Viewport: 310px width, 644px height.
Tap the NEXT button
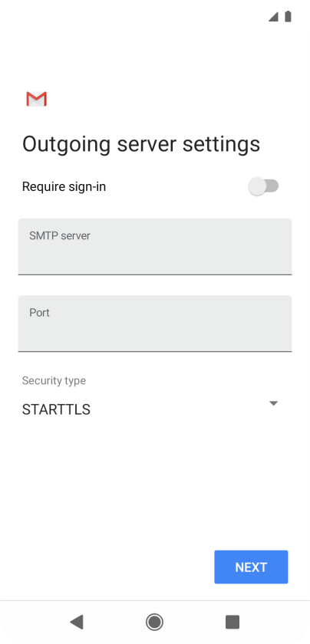[x=251, y=567]
